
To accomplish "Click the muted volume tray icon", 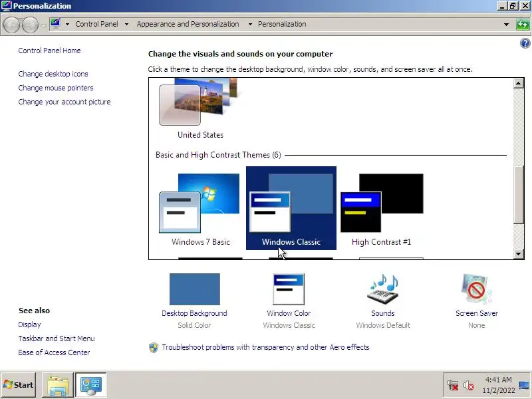I will [469, 385].
